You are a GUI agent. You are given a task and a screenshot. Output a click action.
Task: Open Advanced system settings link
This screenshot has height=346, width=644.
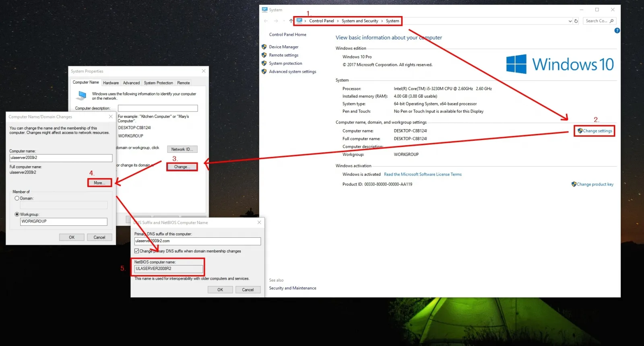(x=292, y=72)
